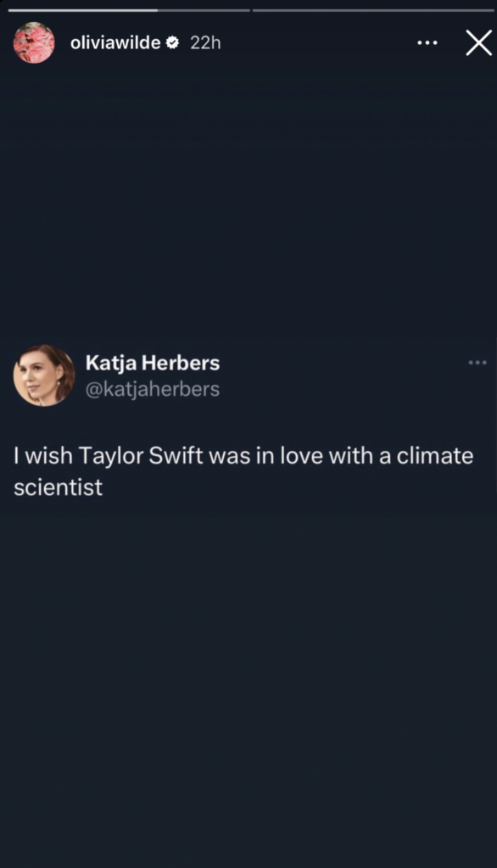Screen dimensions: 497x868
Task: Click Katja Herbers avatar photo
Action: pyautogui.click(x=44, y=376)
